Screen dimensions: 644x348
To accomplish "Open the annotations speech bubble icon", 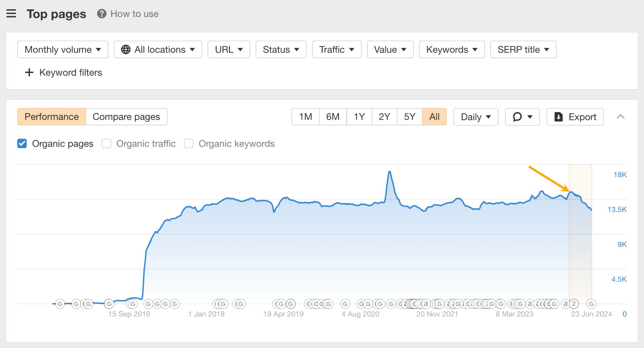I will click(517, 117).
